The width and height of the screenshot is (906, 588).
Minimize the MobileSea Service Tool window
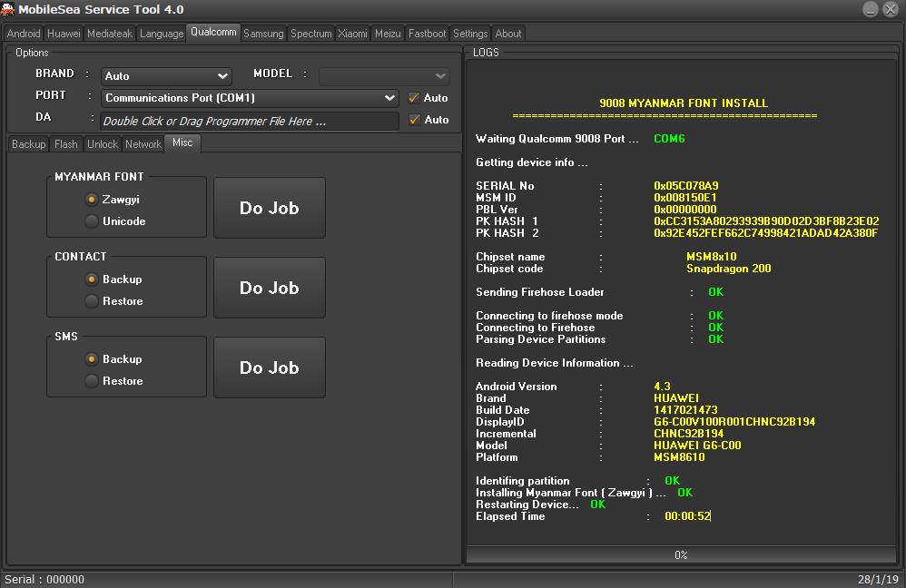[871, 9]
